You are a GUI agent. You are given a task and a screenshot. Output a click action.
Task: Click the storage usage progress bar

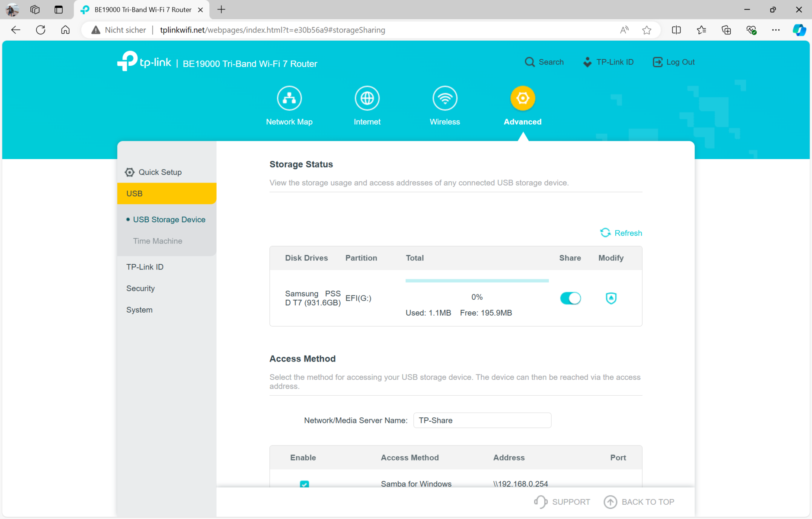(477, 281)
